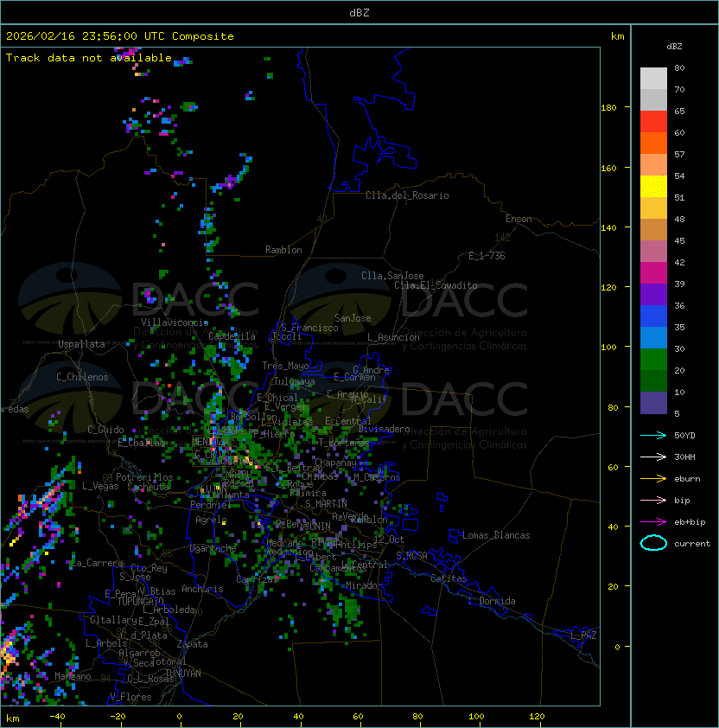Select the magenta 39 dBZ legend swatch
The width and height of the screenshot is (719, 728).
click(x=653, y=273)
